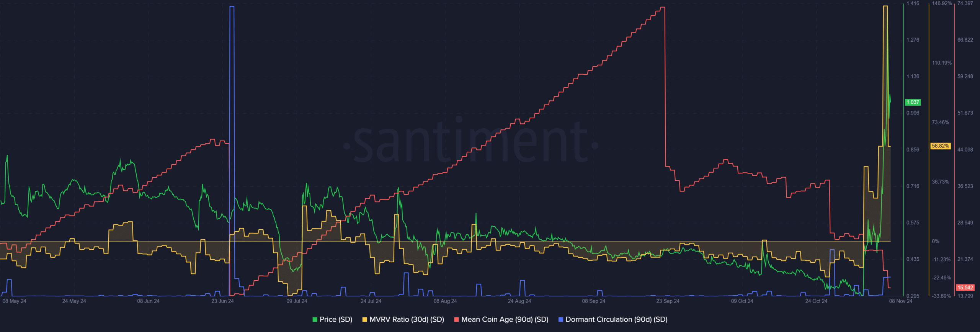Click the 0.716 price axis value
This screenshot has width=980, height=332.
click(913, 186)
